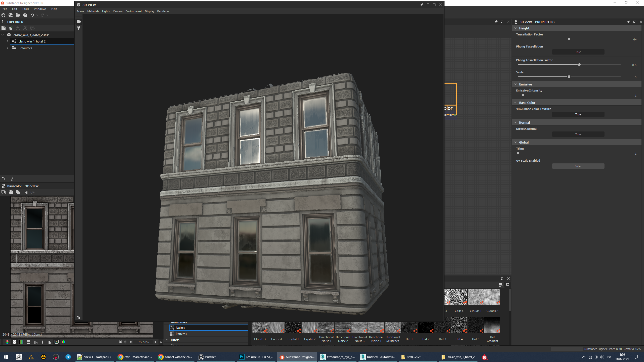This screenshot has width=644, height=362.
Task: Select the Patterns category in library
Action: 181,334
